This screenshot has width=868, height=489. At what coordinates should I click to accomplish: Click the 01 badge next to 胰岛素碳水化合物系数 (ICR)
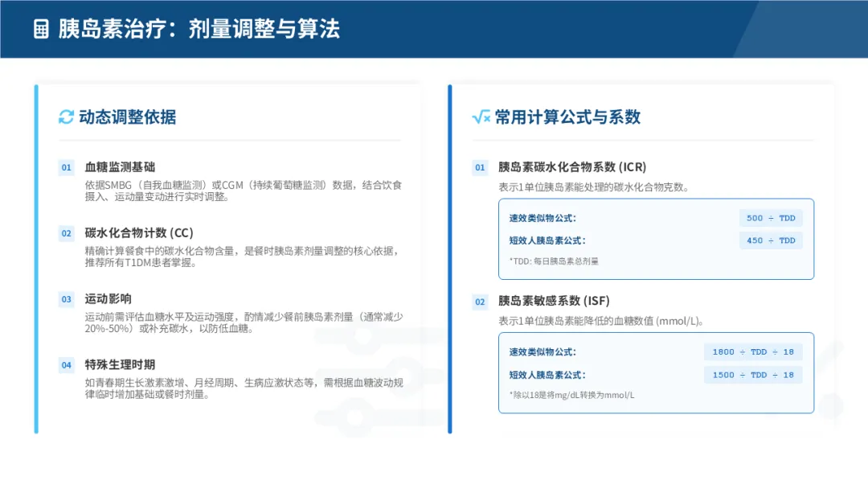pos(480,167)
